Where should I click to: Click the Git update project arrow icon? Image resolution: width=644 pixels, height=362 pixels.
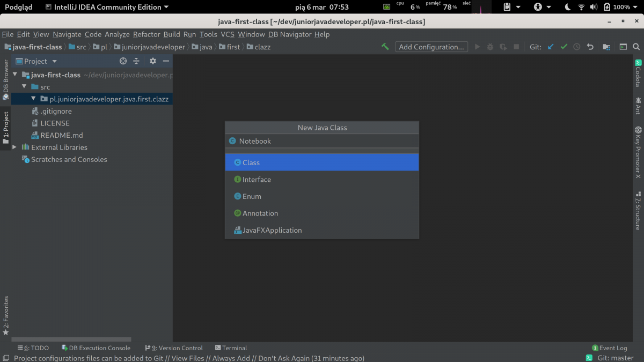[x=551, y=47]
